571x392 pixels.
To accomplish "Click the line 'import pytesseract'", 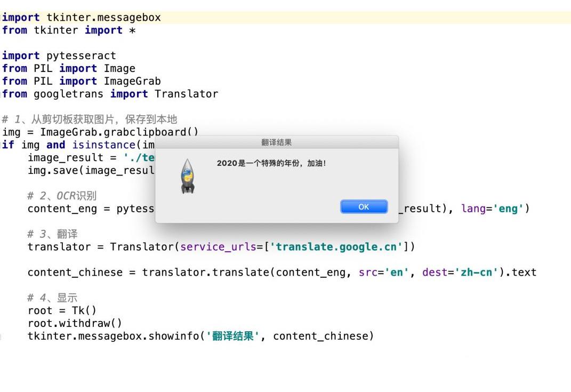I will click(59, 56).
